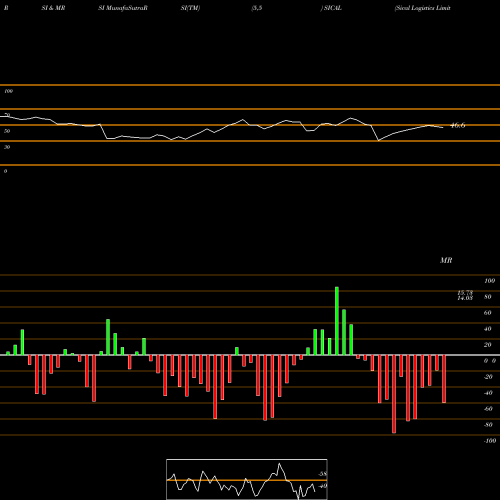The image size is (500, 500).
Task: Click the 'SI(TM)' header label
Action: pos(190,8)
